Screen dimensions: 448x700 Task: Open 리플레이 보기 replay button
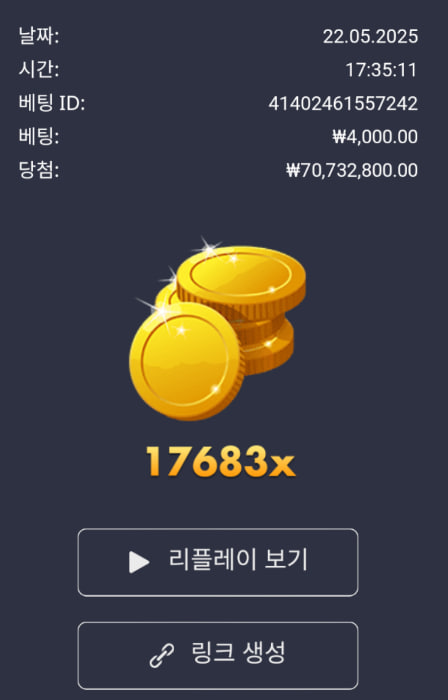coord(218,562)
